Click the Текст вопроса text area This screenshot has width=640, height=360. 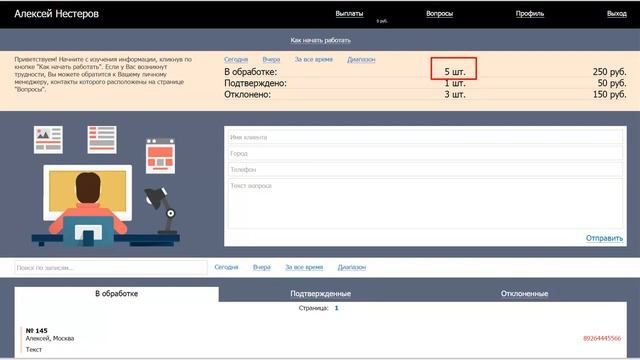pos(425,203)
